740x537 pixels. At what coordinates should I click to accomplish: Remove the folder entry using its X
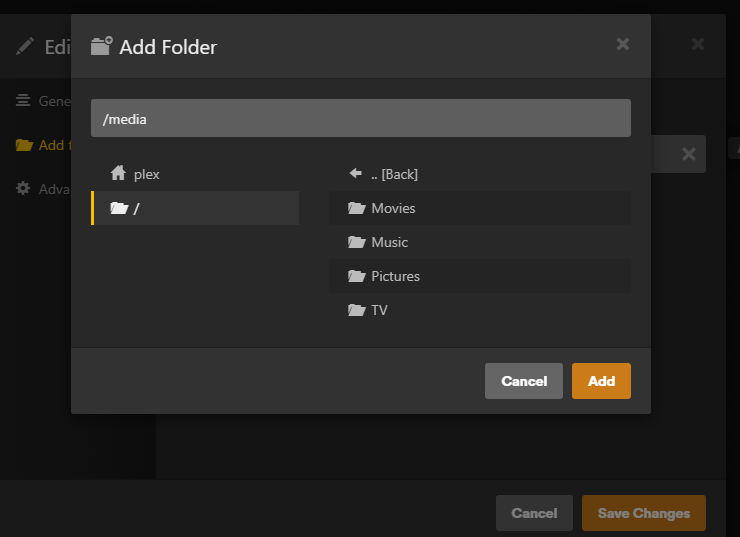(x=688, y=154)
